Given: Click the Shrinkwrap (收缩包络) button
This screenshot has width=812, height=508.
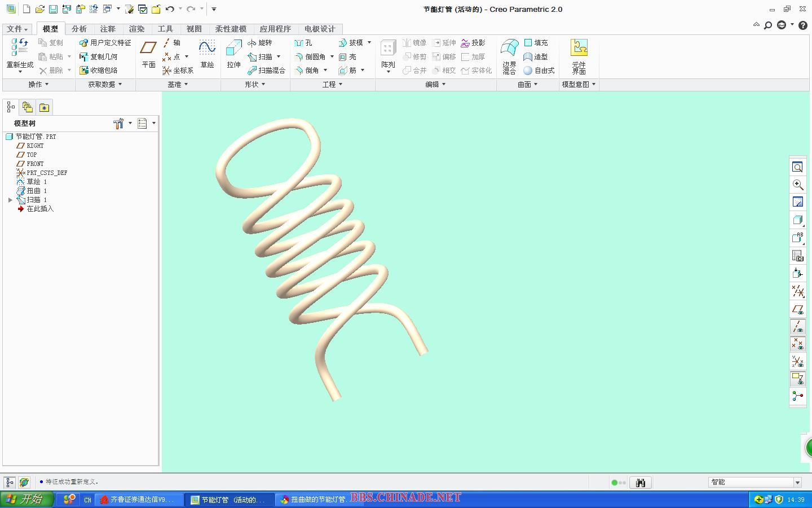Looking at the screenshot, I should [x=99, y=71].
